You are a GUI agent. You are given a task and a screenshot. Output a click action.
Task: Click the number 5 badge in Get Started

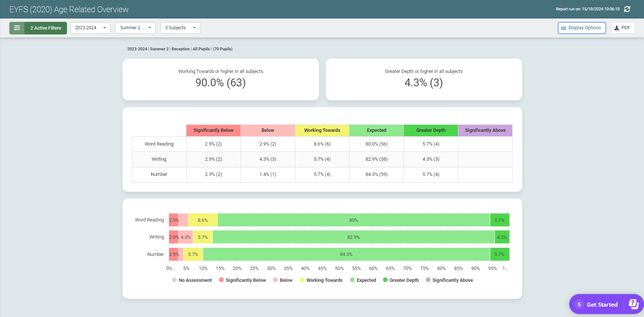pos(579,304)
